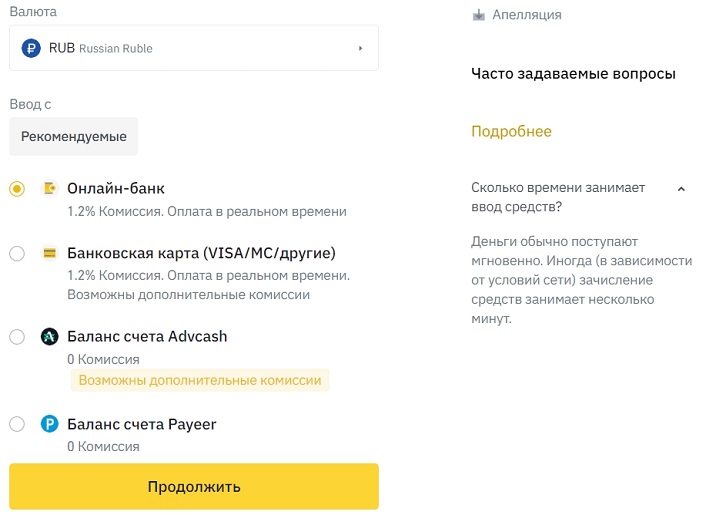
Task: Click the RUB ruble currency icon
Action: point(31,48)
